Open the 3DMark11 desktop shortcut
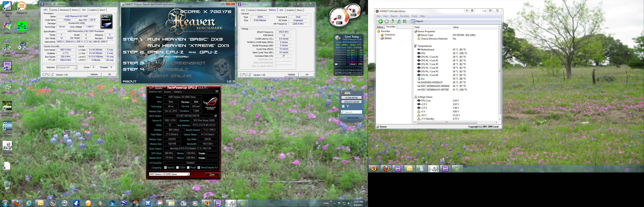 pyautogui.click(x=22, y=8)
